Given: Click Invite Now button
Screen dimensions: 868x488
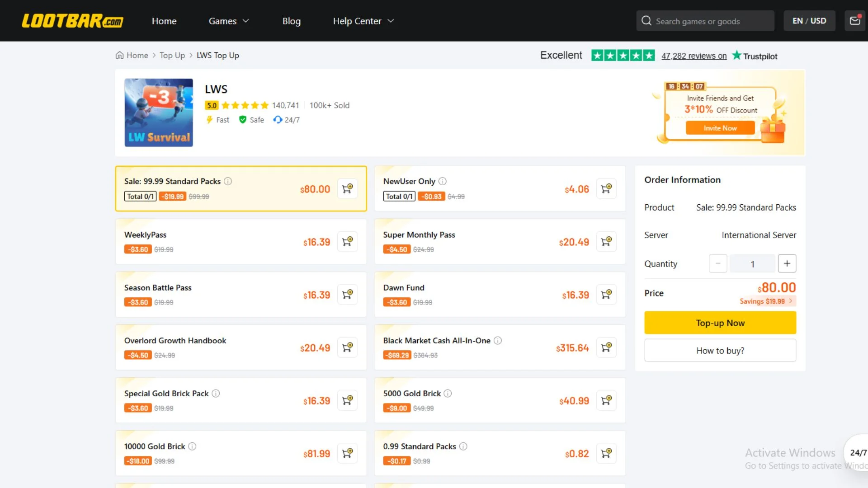Looking at the screenshot, I should click(x=720, y=128).
